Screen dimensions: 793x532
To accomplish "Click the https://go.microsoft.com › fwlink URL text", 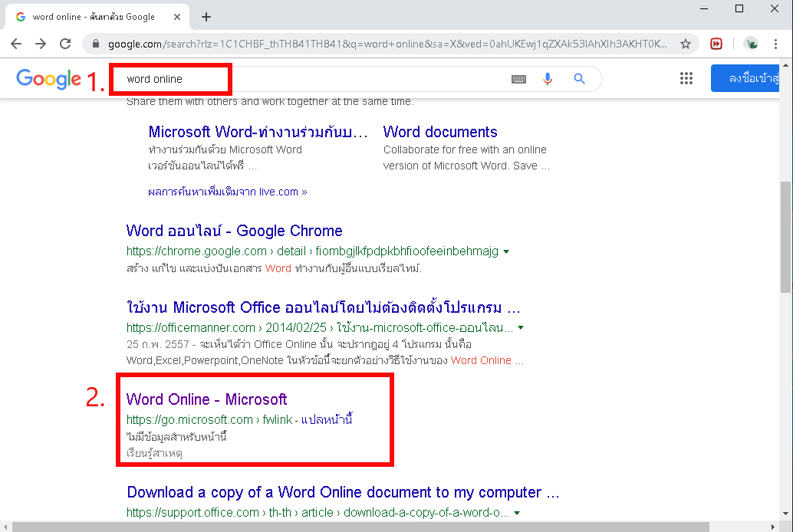I will 209,420.
